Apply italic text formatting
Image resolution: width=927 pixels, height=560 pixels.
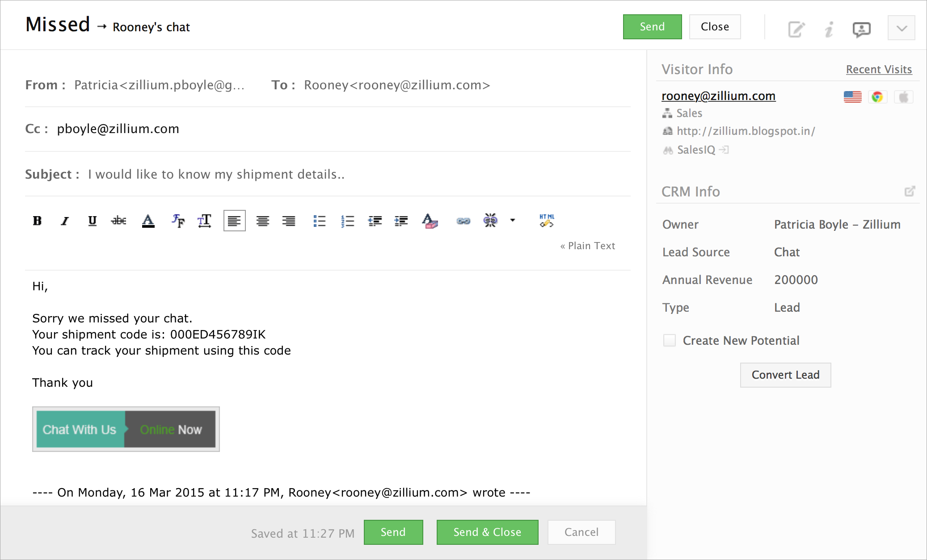click(65, 221)
